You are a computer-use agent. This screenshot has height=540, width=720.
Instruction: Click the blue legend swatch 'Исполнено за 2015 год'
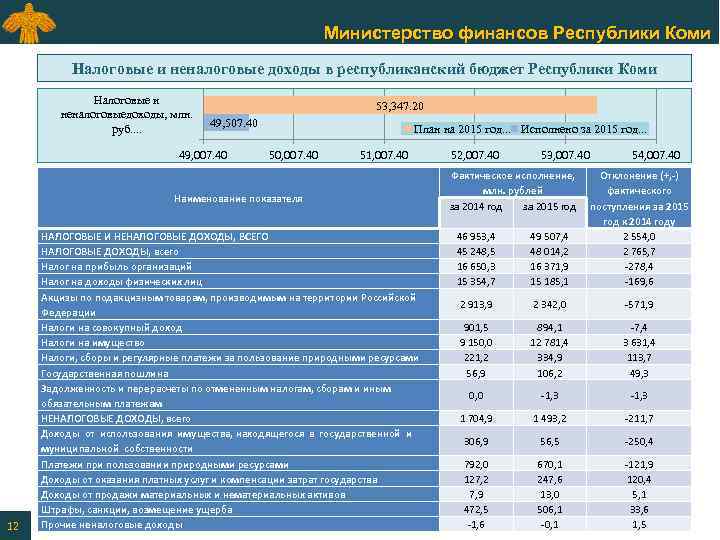(x=515, y=129)
